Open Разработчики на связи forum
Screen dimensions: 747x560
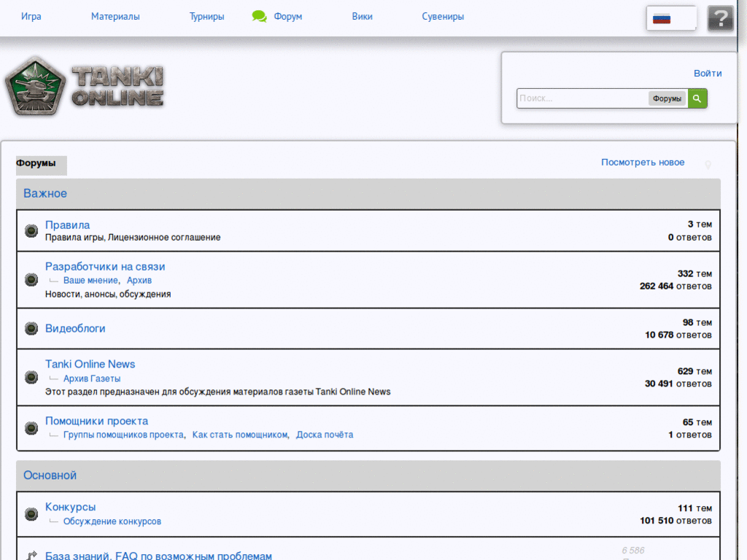pyautogui.click(x=105, y=267)
